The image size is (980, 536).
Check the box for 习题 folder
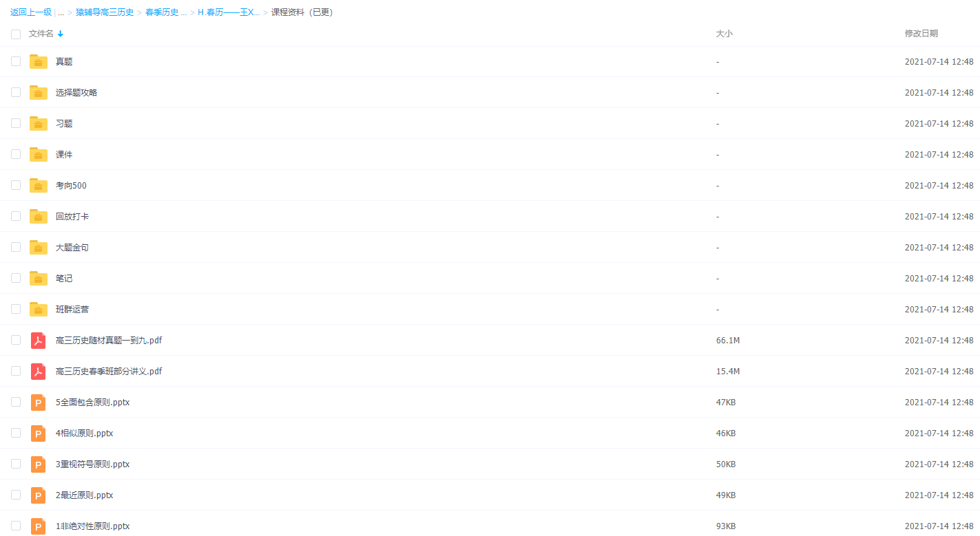[16, 123]
